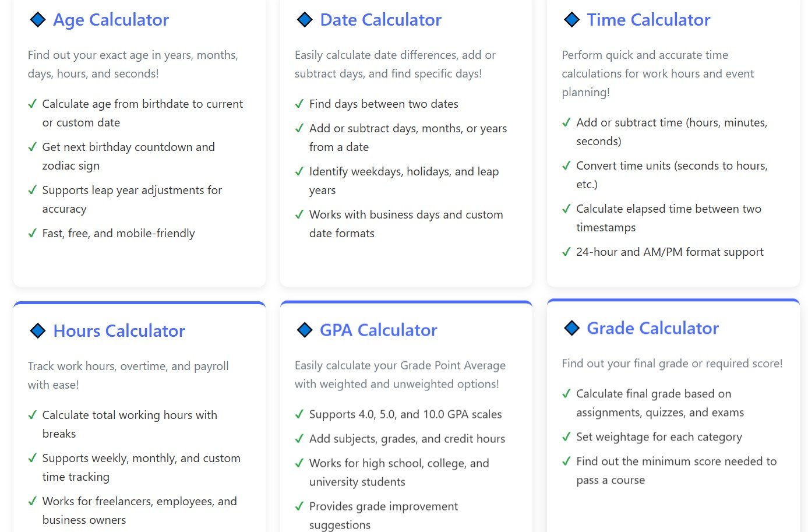Click the diamond icon beside Date Calculator

click(x=305, y=20)
